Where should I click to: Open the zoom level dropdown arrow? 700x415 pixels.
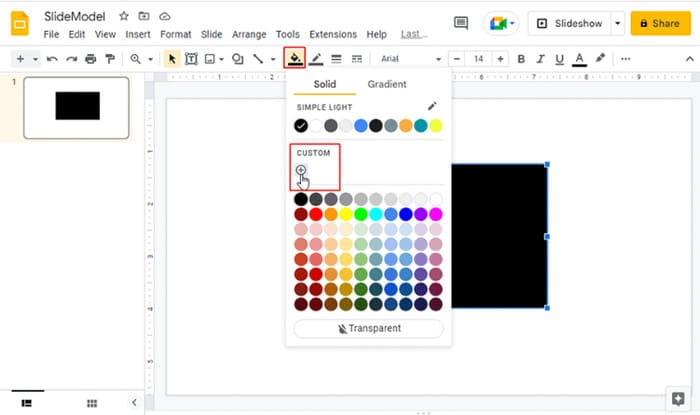[x=150, y=59]
